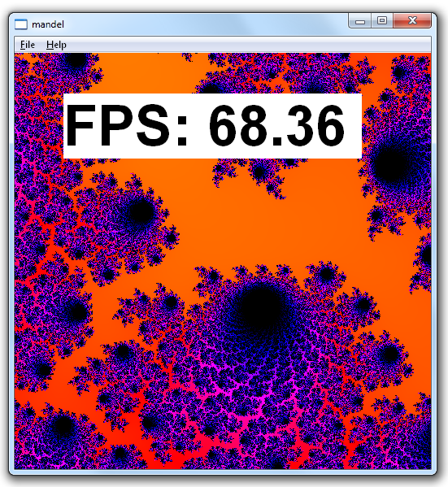The width and height of the screenshot is (448, 487).
Task: Click the FPS: 68.36 readout
Action: click(x=212, y=126)
